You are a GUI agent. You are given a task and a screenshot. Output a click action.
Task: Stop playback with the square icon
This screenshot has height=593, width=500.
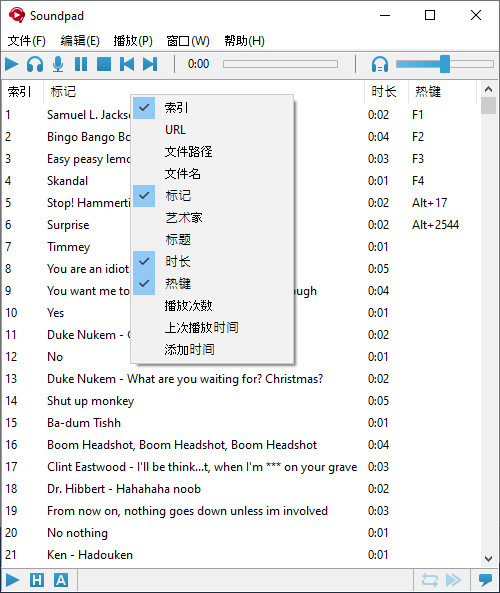pyautogui.click(x=104, y=64)
